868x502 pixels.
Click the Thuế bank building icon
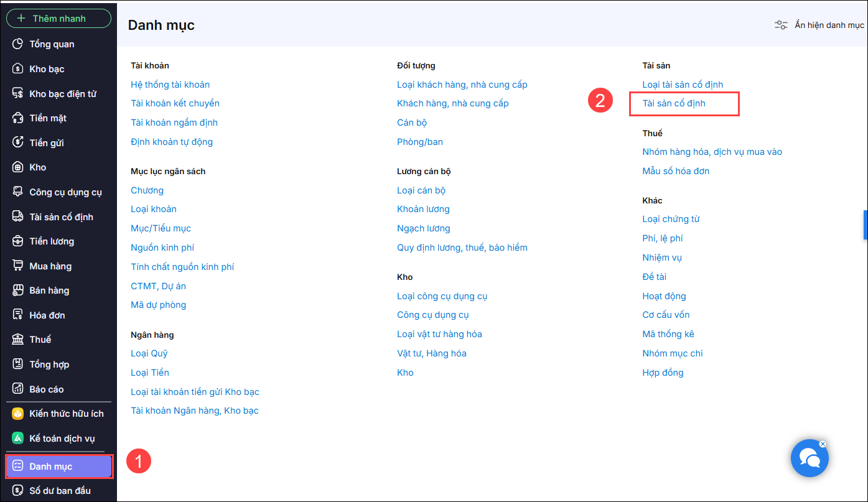coord(17,340)
